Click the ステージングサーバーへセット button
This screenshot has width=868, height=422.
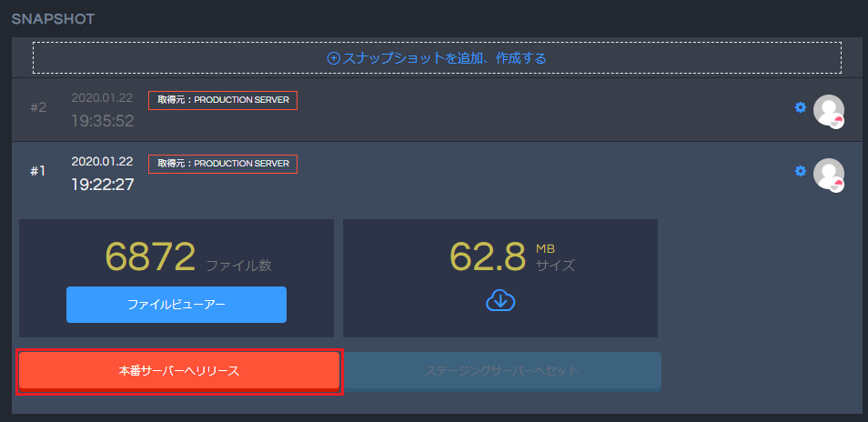(501, 371)
